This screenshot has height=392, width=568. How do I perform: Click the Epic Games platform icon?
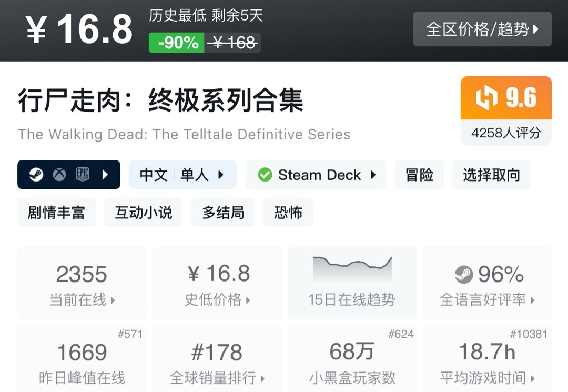[x=82, y=175]
